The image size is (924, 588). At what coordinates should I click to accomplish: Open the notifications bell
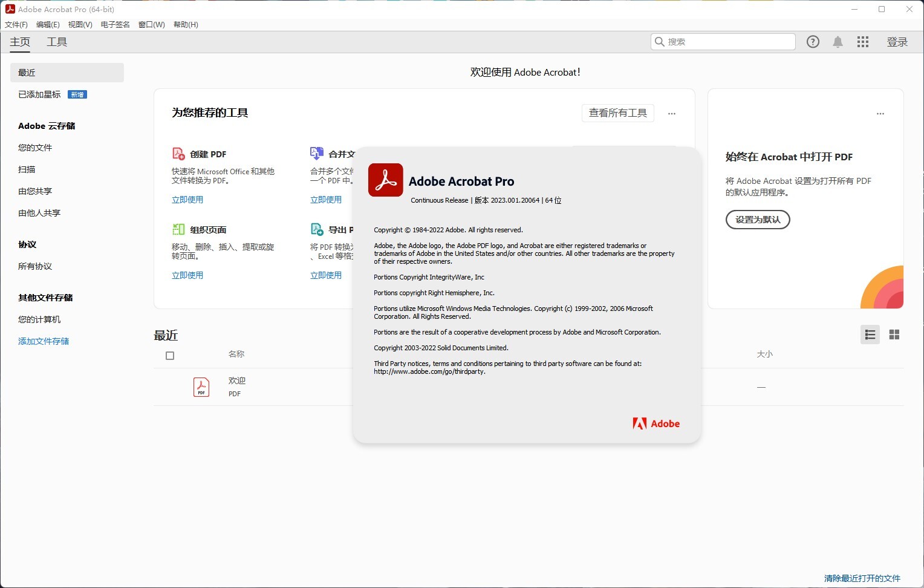(838, 42)
